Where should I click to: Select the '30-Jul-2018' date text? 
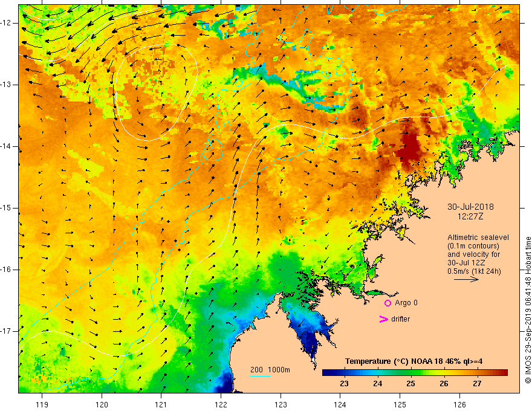(x=470, y=207)
